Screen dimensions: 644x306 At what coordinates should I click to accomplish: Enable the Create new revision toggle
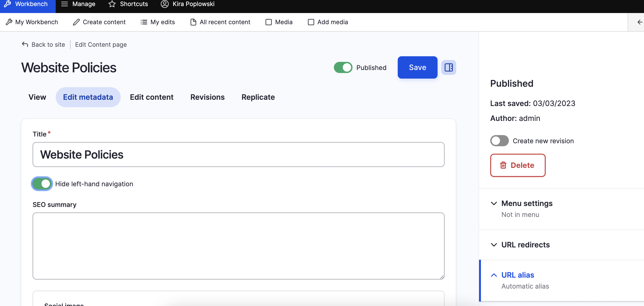click(498, 141)
